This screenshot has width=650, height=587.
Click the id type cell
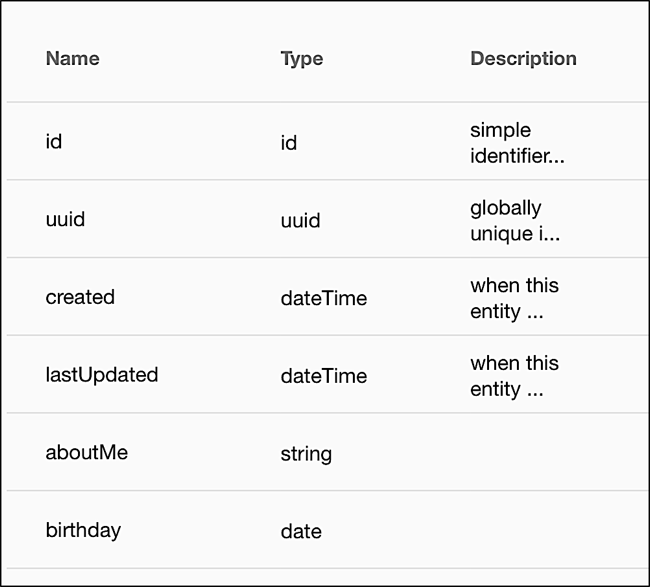[x=289, y=143]
